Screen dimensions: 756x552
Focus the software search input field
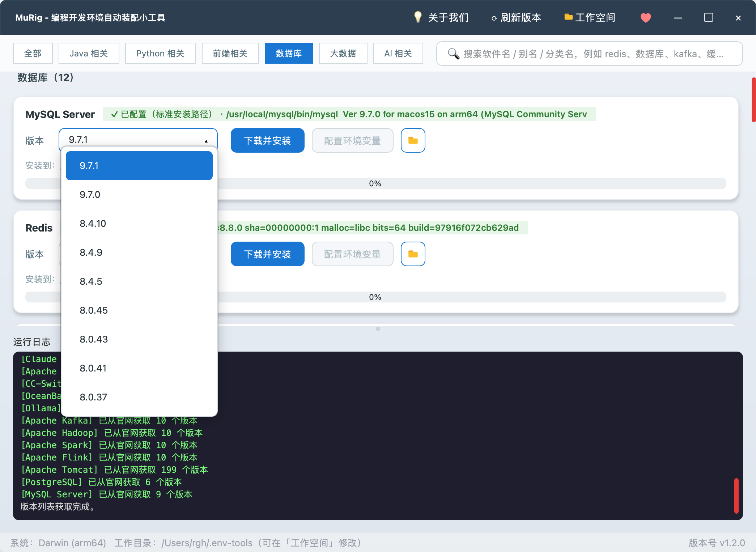pyautogui.click(x=590, y=54)
